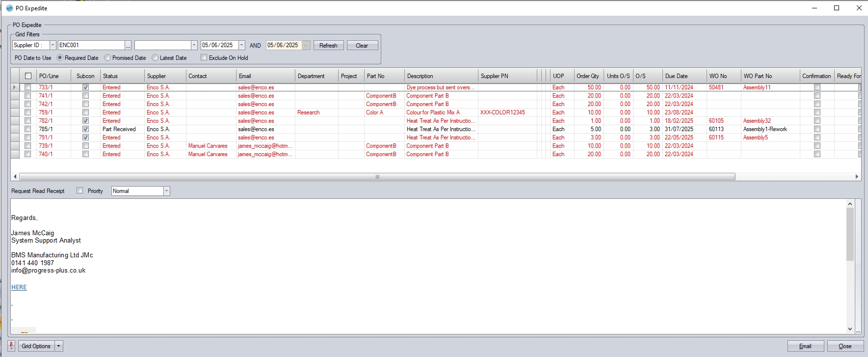
Task: Open the Grid Options dropdown arrow
Action: pos(59,346)
